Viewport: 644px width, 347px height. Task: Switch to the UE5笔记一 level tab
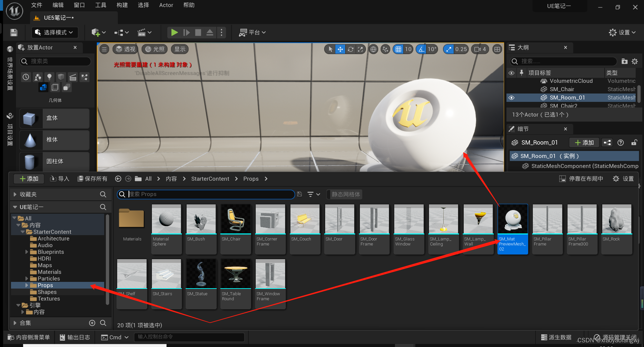click(x=58, y=18)
